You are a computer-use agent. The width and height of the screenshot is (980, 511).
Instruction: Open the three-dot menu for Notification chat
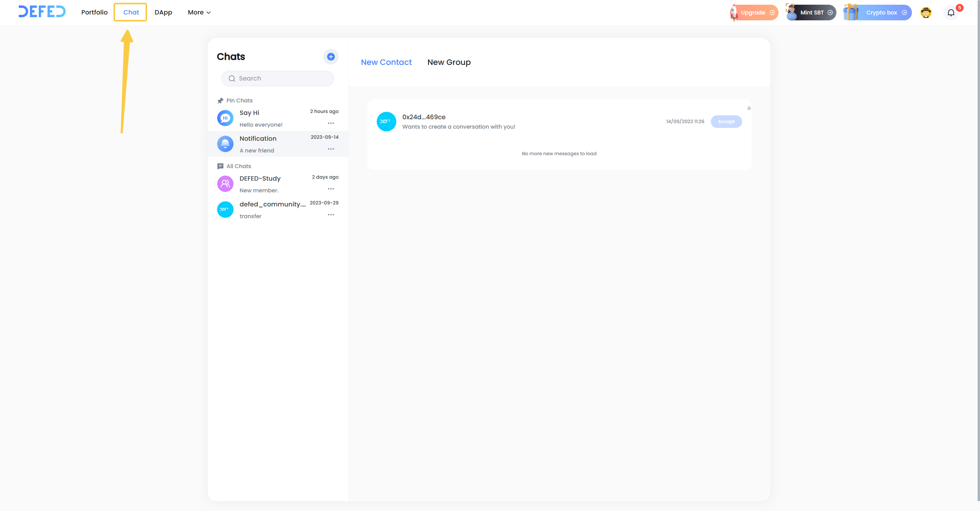click(331, 149)
